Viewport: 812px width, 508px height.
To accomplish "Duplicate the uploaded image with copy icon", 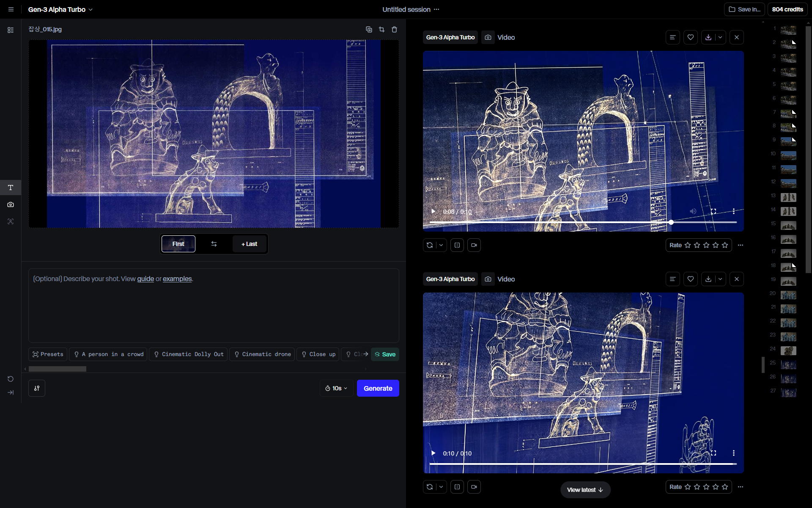I will click(x=369, y=29).
